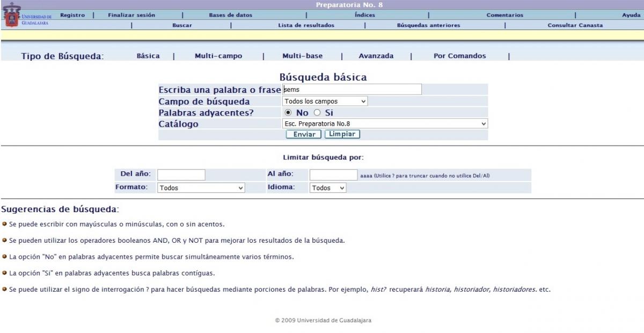The width and height of the screenshot is (644, 333).
Task: Click the Universidad de Guadalajara logo
Action: (x=27, y=16)
